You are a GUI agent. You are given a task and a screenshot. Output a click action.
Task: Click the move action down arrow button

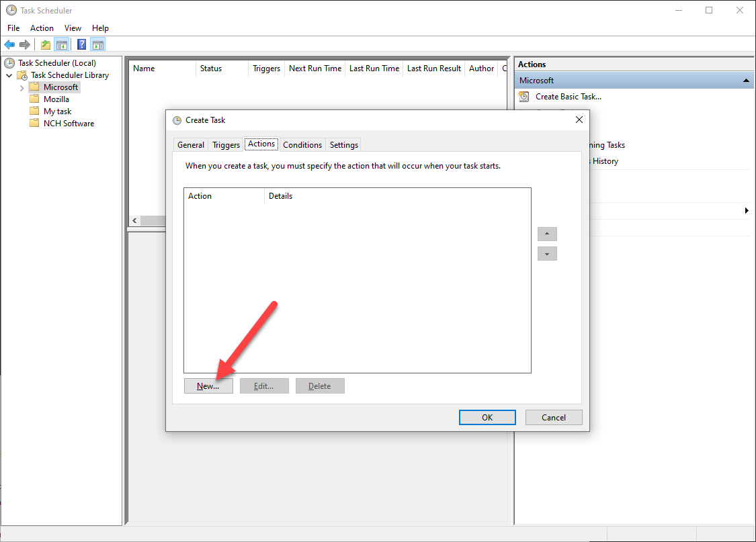[547, 254]
